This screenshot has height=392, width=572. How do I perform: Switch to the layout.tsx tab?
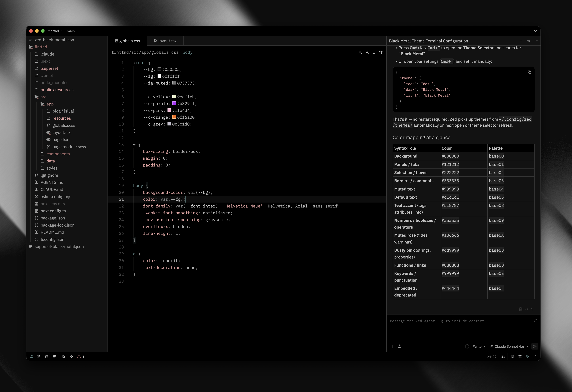click(x=165, y=41)
